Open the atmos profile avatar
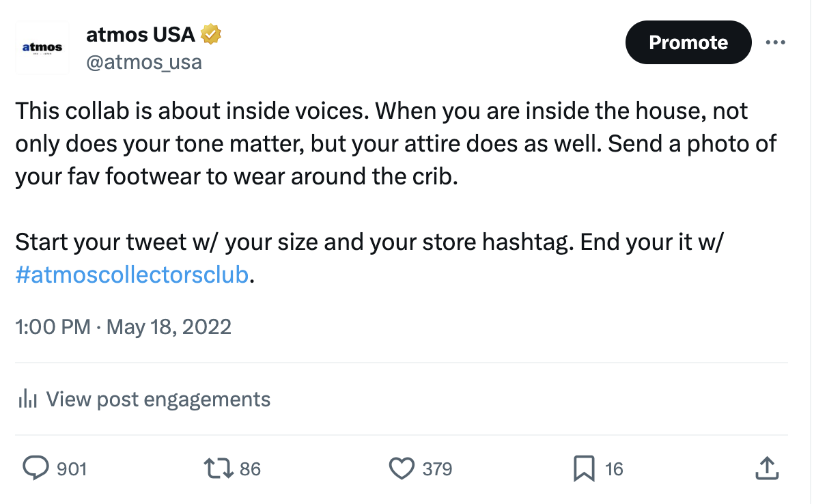 [x=42, y=47]
